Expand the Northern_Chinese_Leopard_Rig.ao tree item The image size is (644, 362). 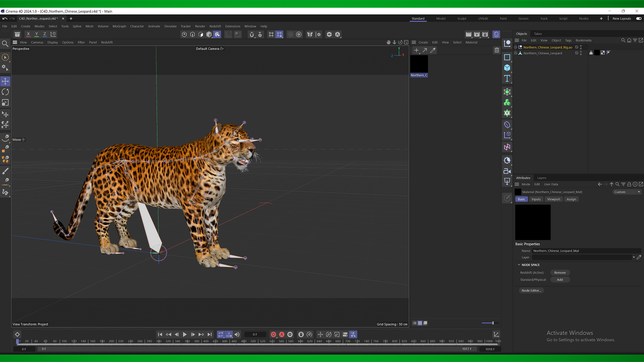pos(516,47)
